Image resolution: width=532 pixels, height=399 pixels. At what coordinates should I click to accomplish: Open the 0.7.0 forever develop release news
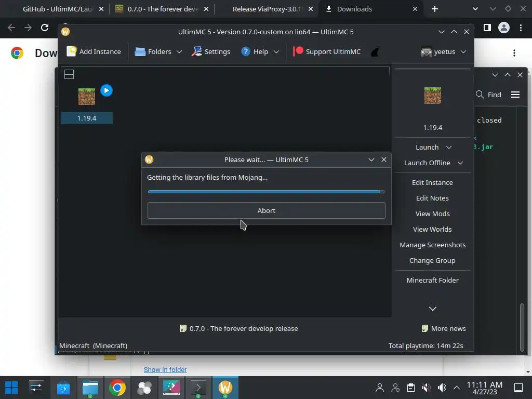239,328
